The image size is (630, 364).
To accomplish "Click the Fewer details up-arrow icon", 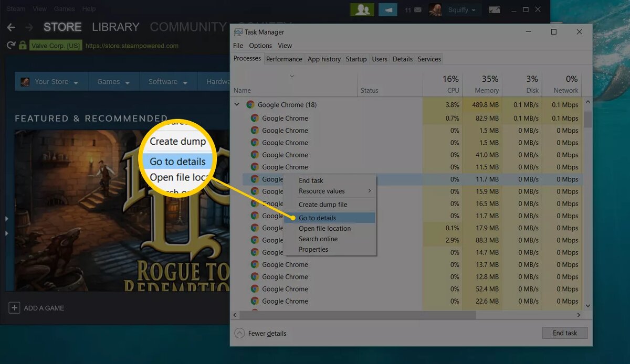I will 239,333.
